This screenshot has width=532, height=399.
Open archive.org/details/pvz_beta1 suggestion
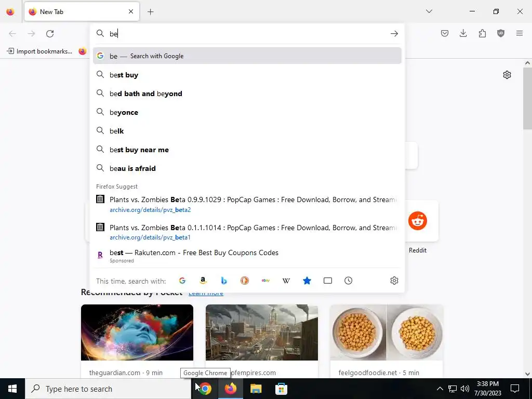point(247,232)
